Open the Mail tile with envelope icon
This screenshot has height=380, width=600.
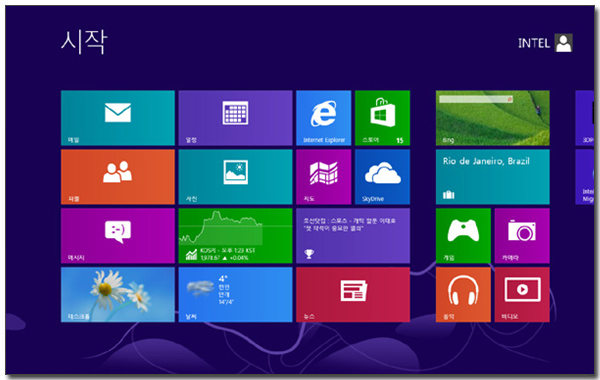click(118, 118)
